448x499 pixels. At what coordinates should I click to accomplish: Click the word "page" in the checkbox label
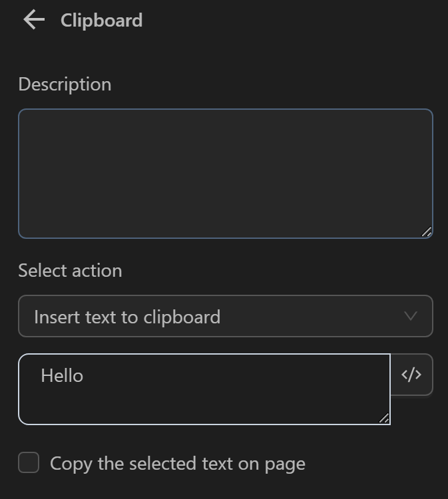tap(285, 464)
